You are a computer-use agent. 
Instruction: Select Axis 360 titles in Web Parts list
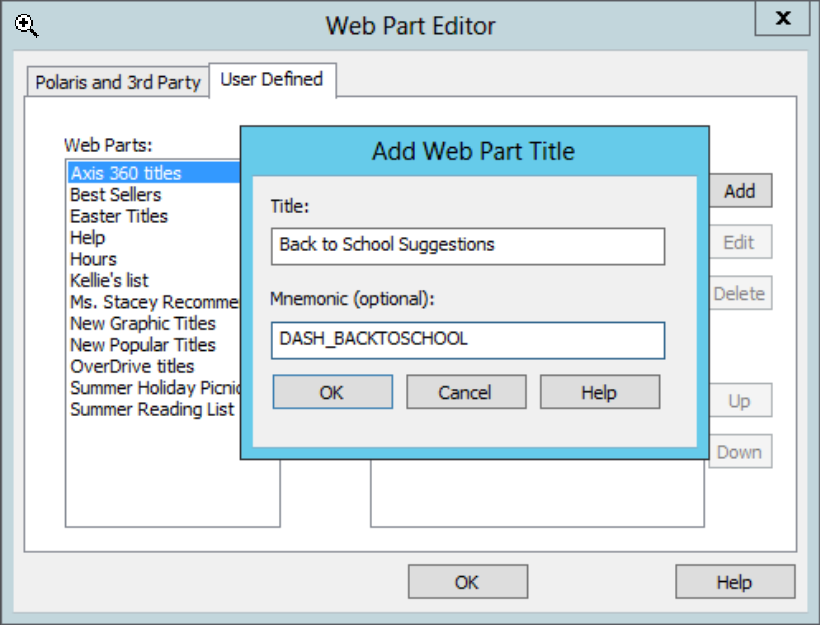point(126,173)
